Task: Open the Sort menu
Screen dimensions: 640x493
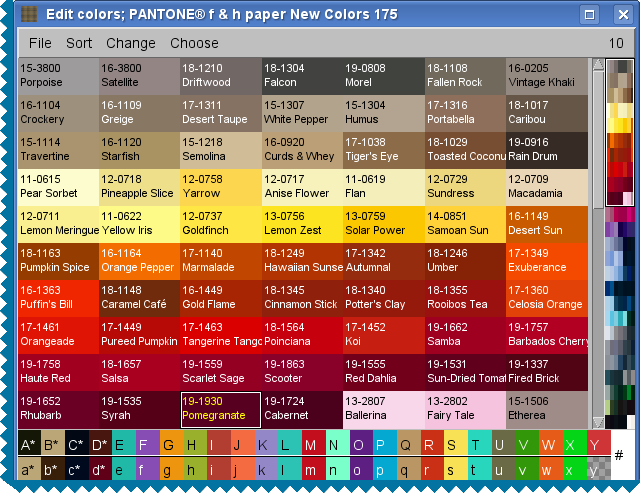Action: 79,43
